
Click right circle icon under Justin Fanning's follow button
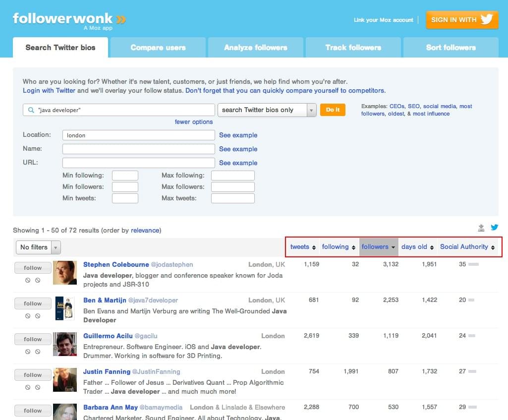coord(38,387)
